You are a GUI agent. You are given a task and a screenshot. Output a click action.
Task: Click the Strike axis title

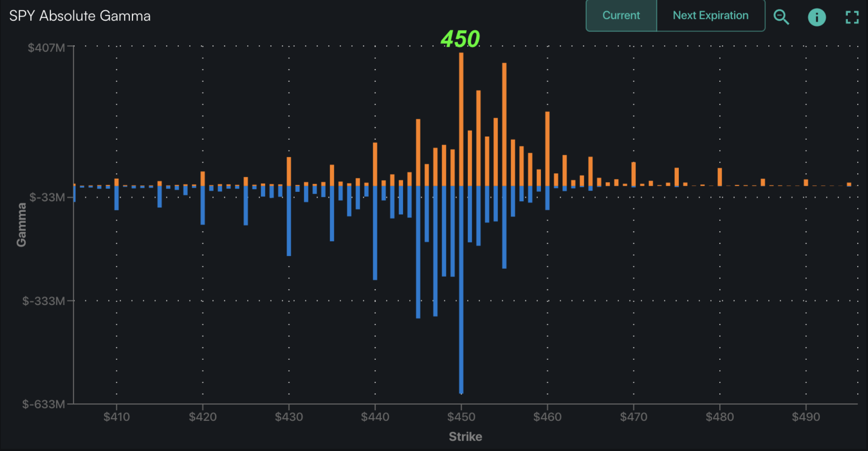pos(465,437)
